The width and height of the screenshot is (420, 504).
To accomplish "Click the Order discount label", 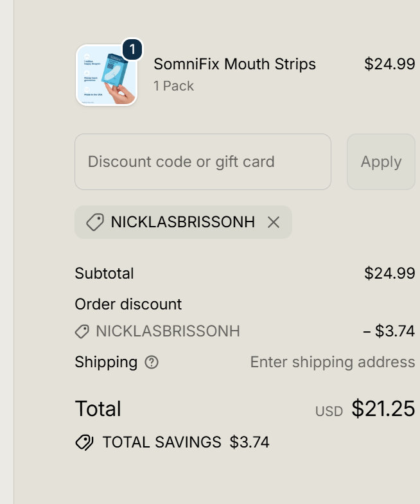I will tap(128, 304).
